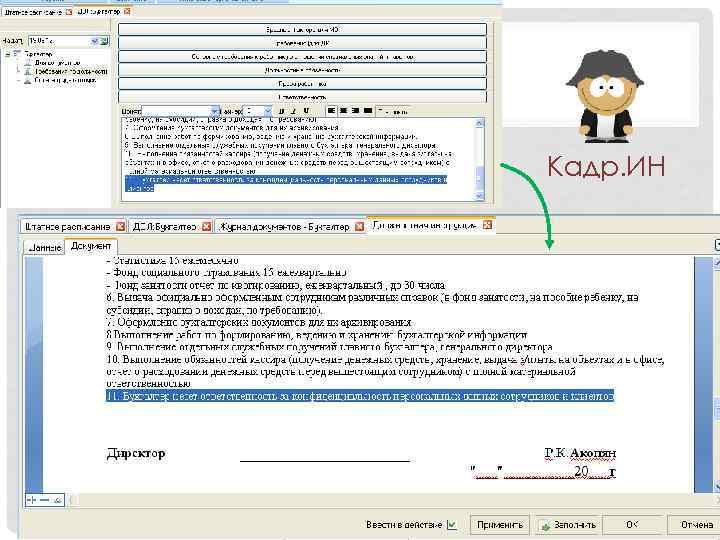The image size is (720, 540).
Task: Click the icon on Заполнить button
Action: pyautogui.click(x=546, y=525)
